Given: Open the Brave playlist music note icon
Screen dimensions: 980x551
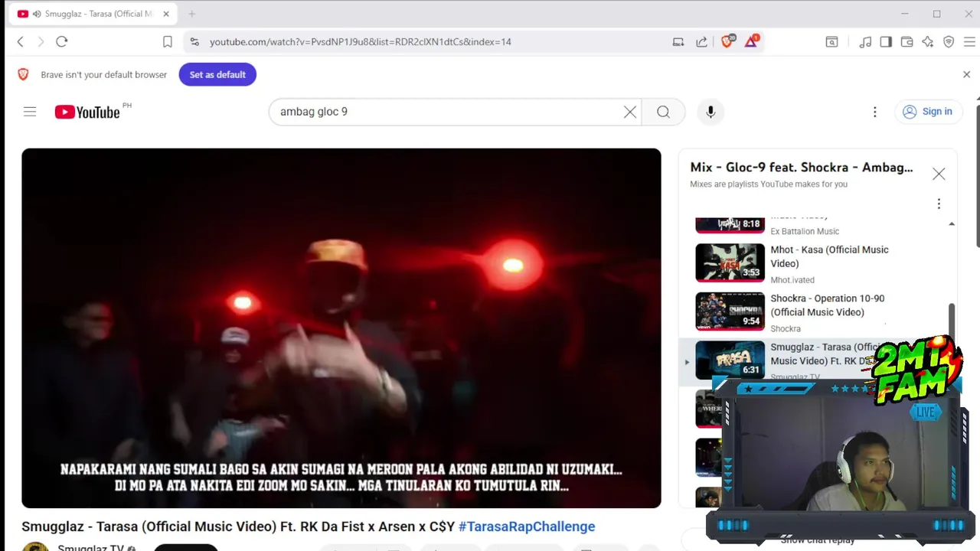Looking at the screenshot, I should point(865,42).
